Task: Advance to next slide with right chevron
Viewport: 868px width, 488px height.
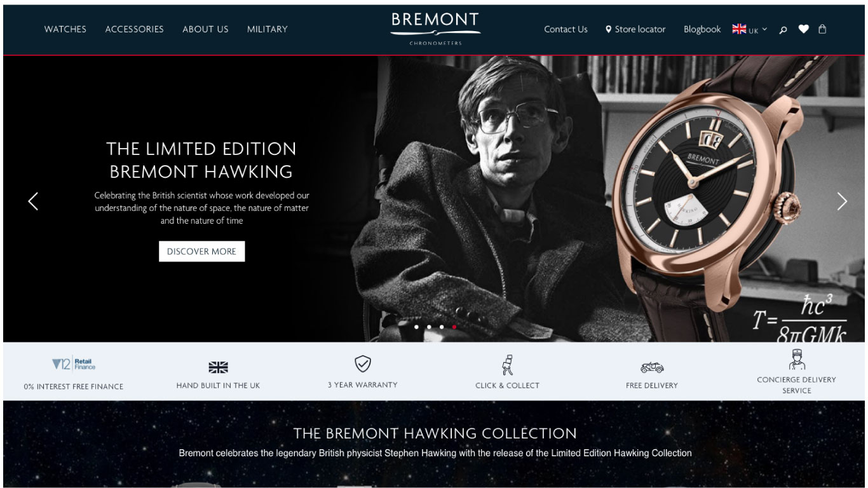Action: click(842, 201)
